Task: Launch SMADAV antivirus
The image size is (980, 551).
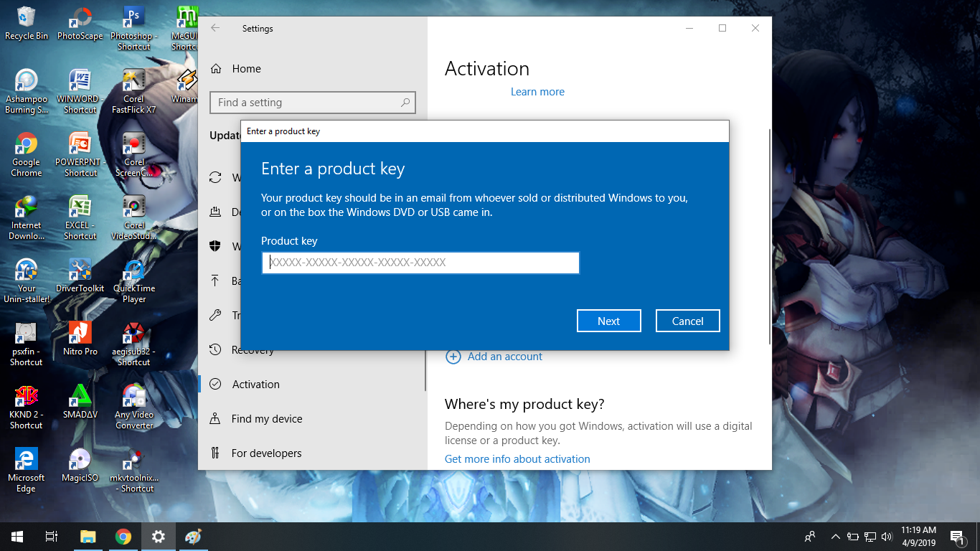Action: 80,397
